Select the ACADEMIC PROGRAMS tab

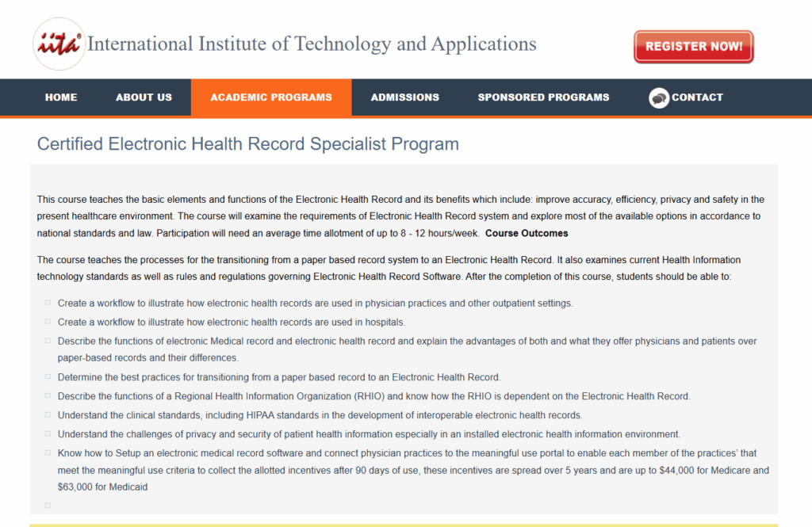click(x=270, y=97)
